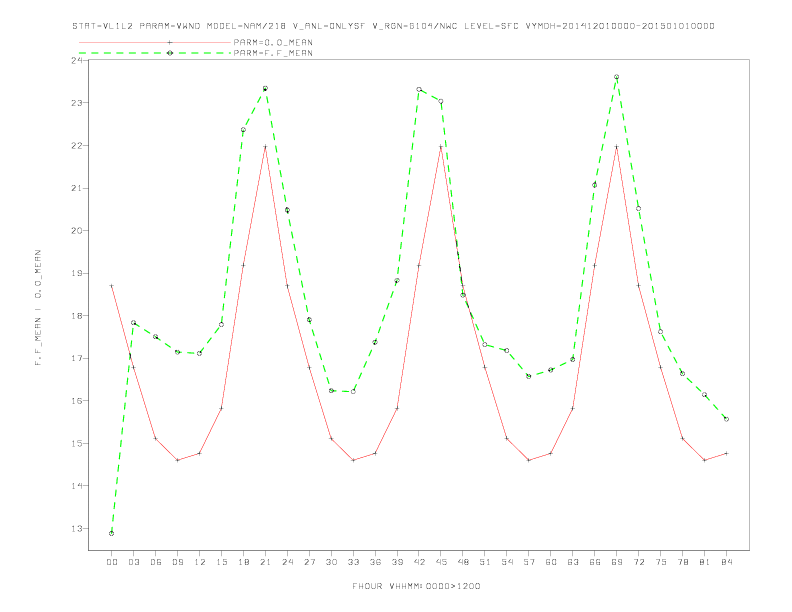Image resolution: width=792 pixels, height=612 pixels.
Task: Click x-axis tick label 09
Action: click(x=177, y=562)
